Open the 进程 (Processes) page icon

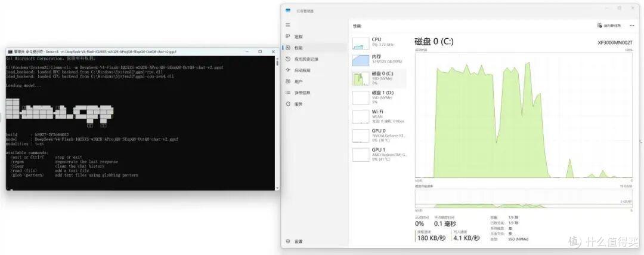tap(288, 36)
